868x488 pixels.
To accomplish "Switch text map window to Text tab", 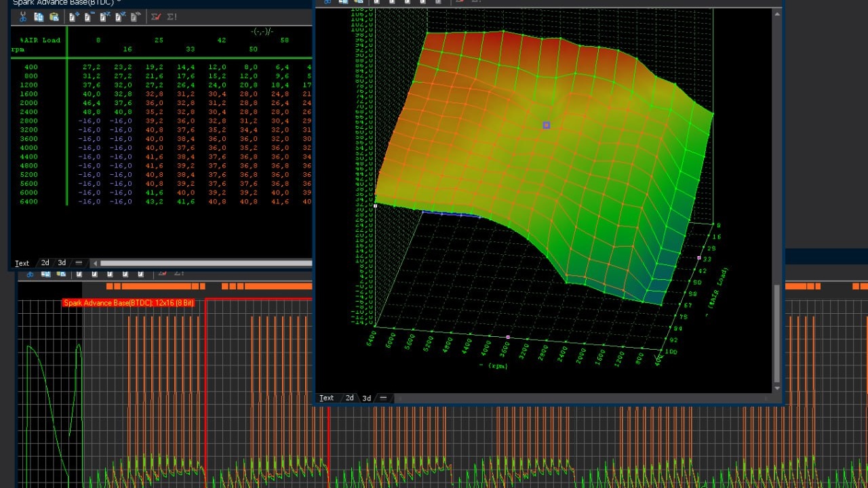I will (22, 263).
